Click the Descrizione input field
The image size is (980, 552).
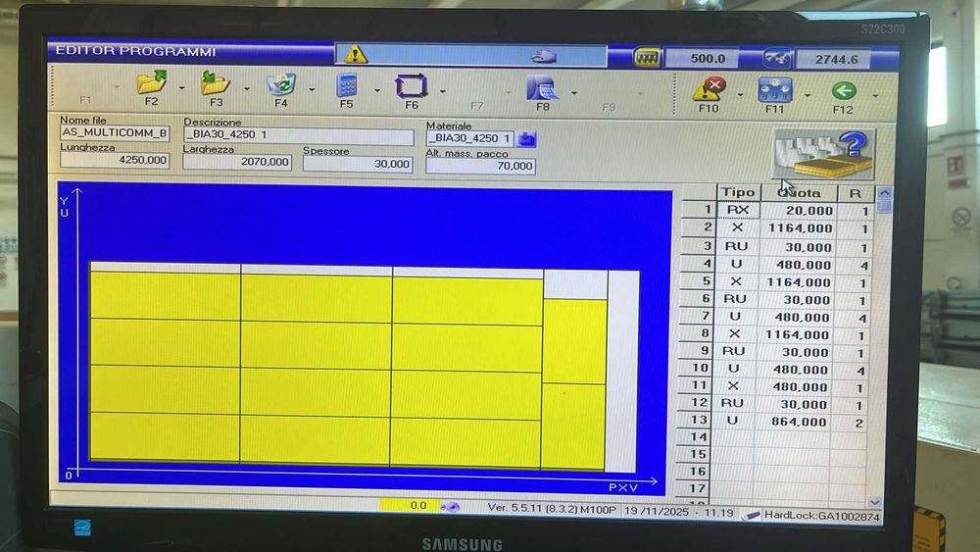299,135
